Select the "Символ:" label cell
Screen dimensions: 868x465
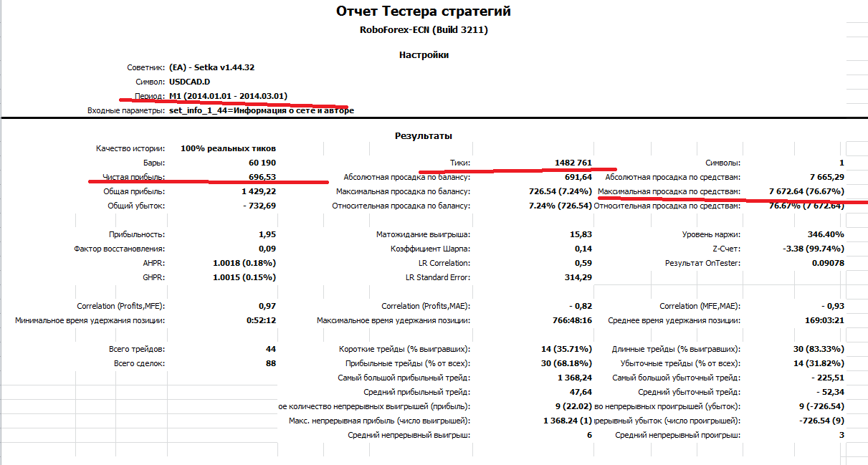click(150, 82)
